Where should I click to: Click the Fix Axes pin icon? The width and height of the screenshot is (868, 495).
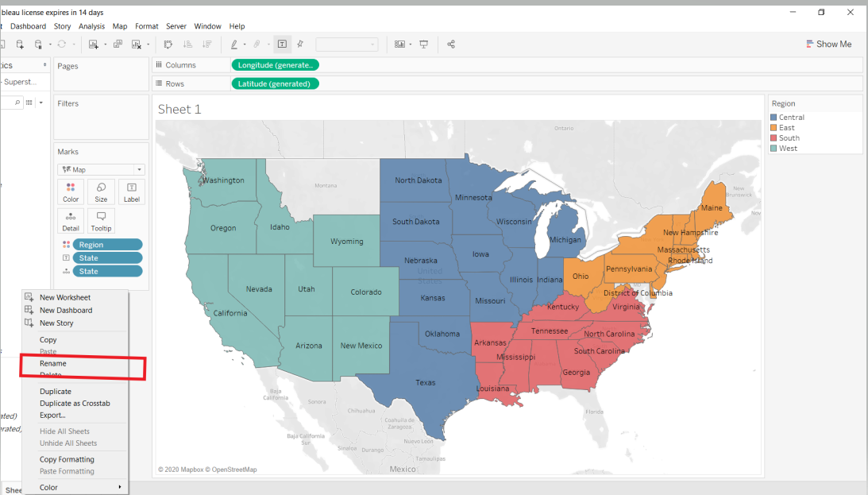(301, 44)
